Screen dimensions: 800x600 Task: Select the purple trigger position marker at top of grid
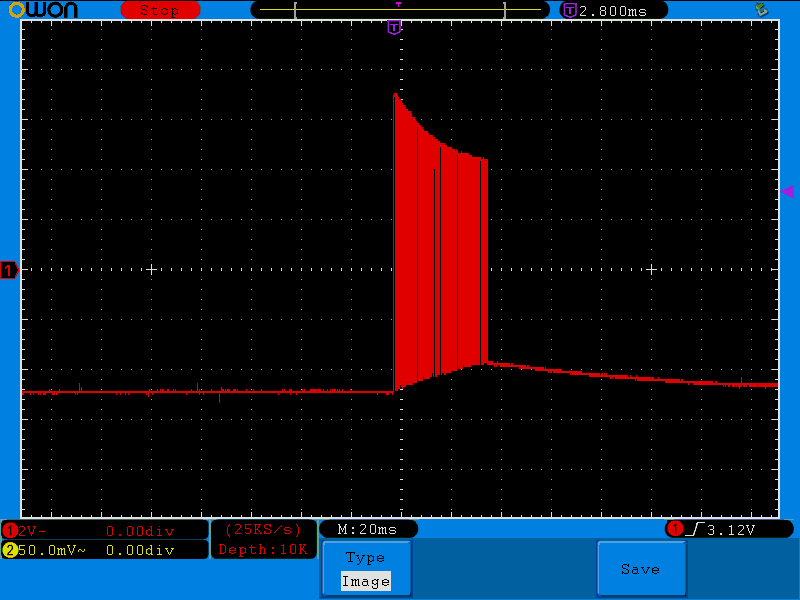[394, 27]
